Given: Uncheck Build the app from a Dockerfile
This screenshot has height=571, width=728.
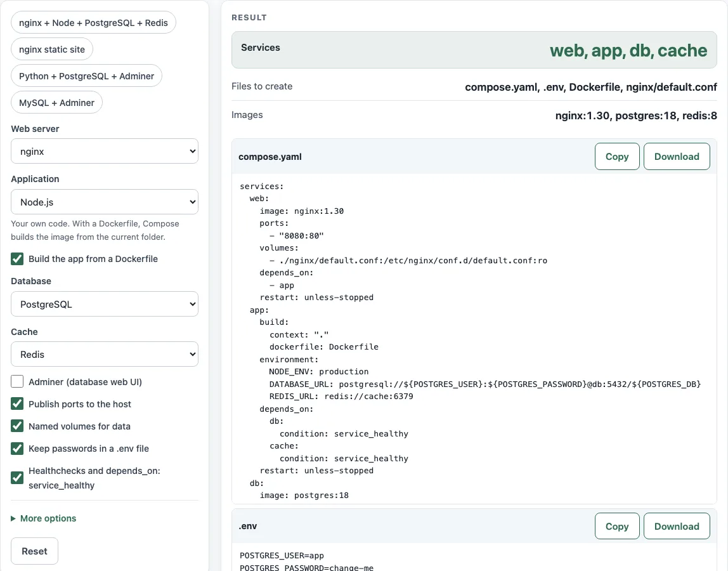Looking at the screenshot, I should coord(17,259).
